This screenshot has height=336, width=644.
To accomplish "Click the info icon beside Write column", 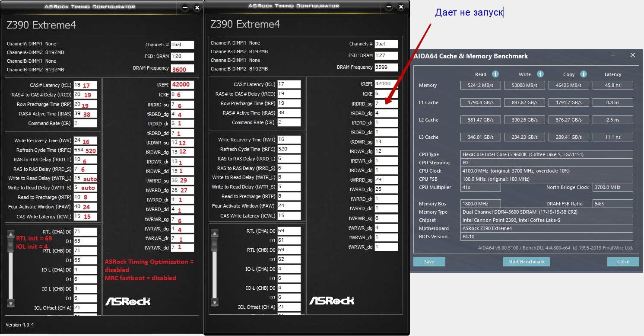I will click(540, 74).
